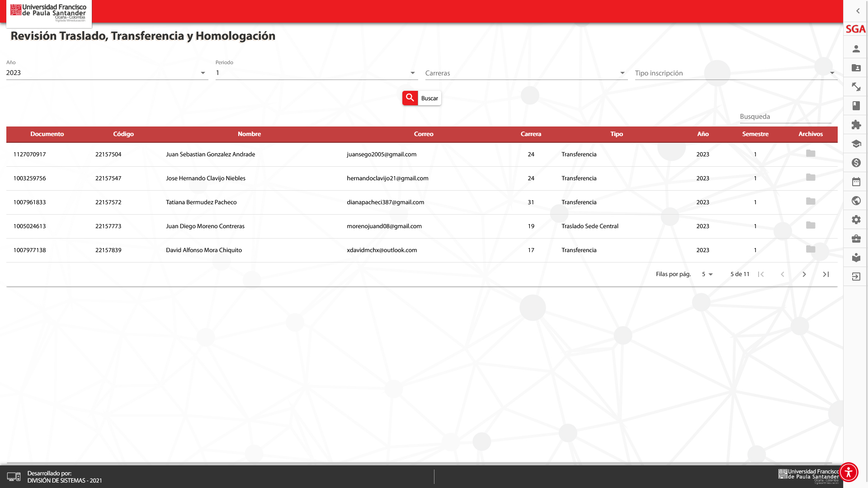This screenshot has height=488, width=868.
Task: Click the globe sidebar icon
Action: point(856,201)
